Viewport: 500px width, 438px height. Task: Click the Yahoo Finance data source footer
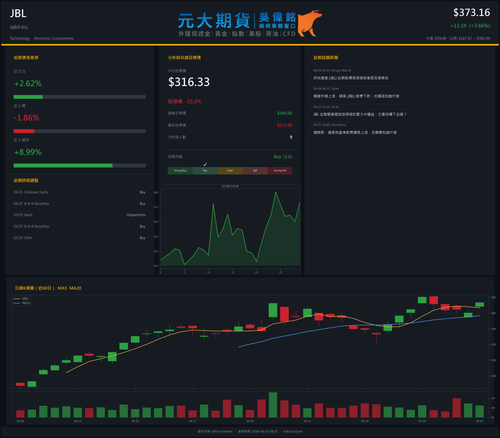click(x=215, y=431)
